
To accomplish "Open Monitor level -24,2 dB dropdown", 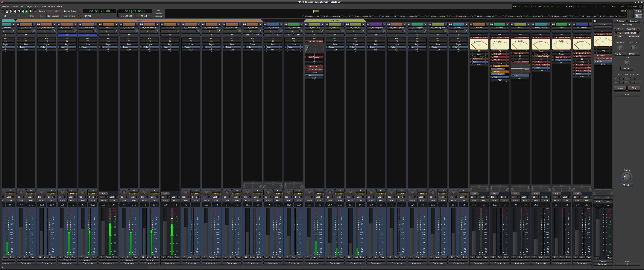I will pos(627,185).
